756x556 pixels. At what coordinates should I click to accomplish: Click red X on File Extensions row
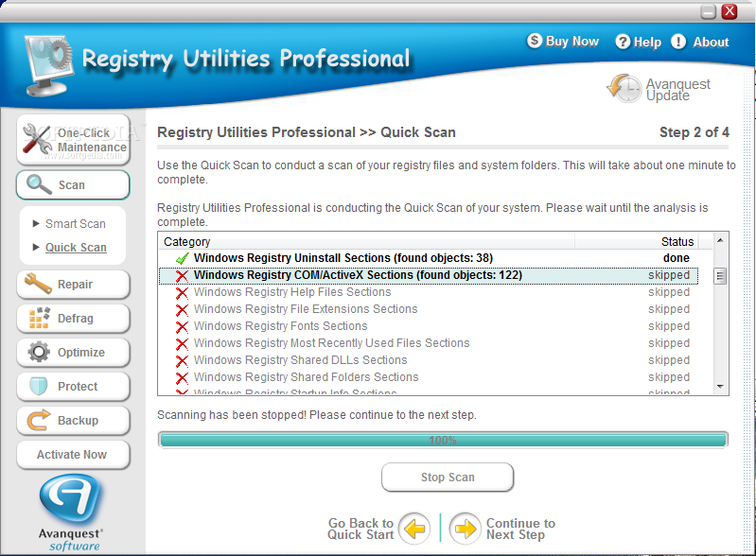(x=183, y=310)
